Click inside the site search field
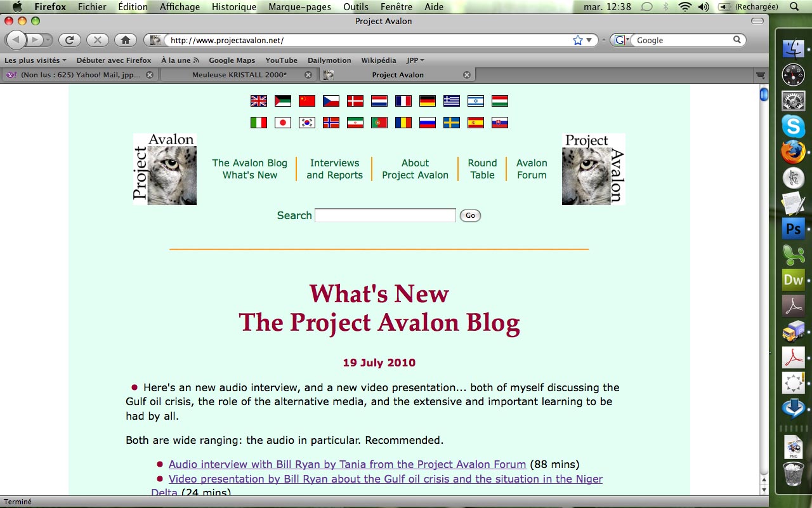The image size is (812, 508). pyautogui.click(x=384, y=215)
